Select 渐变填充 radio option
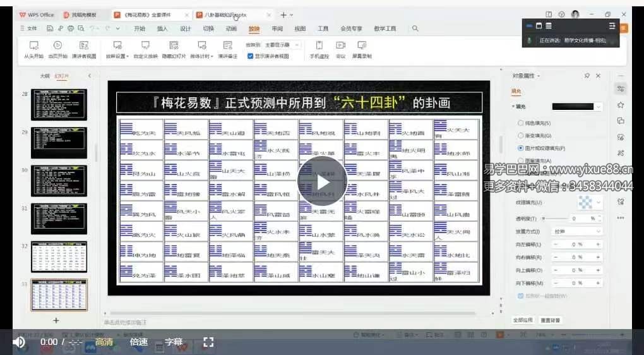Screen dimensions: 644x355 [520, 135]
